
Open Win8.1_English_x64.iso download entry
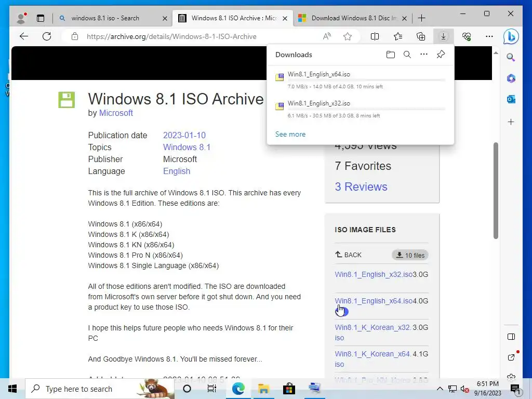(x=361, y=81)
